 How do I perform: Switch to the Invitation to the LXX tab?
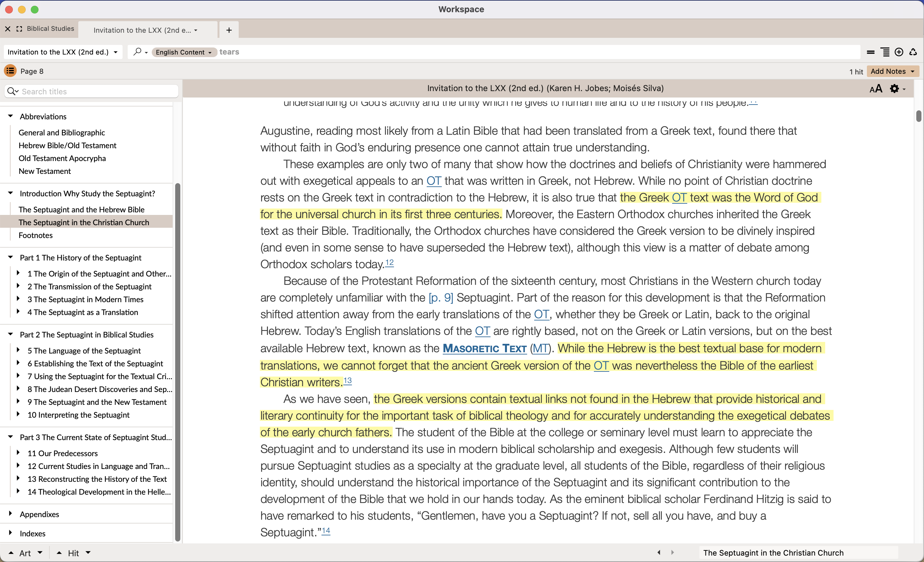tap(142, 30)
